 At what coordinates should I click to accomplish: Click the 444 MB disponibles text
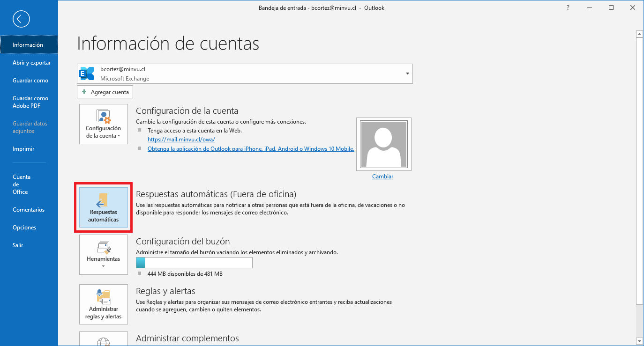tap(185, 274)
